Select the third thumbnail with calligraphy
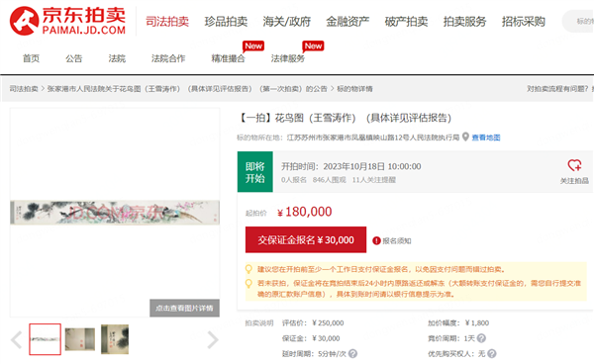The image size is (594, 364). point(115,339)
